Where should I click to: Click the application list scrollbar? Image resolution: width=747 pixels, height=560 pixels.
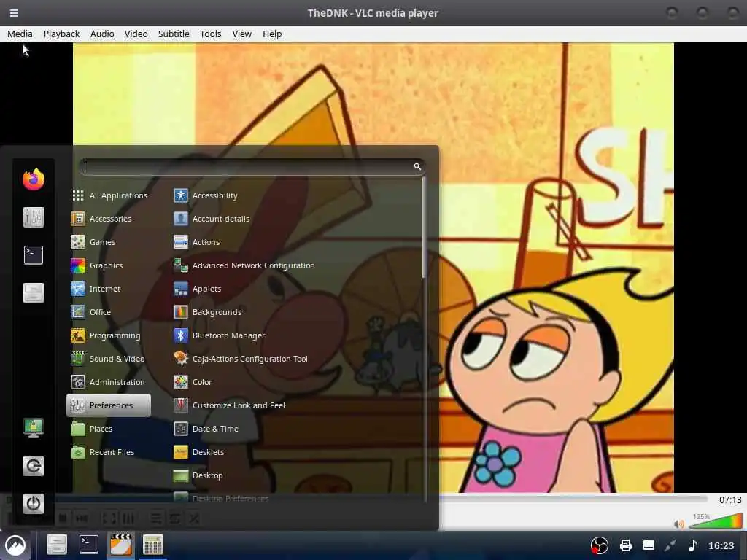424,227
